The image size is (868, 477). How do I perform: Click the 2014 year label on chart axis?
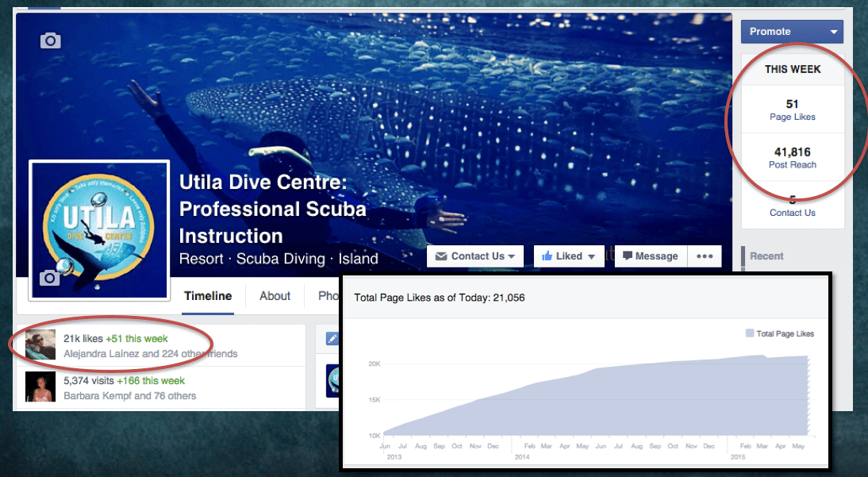pos(522,457)
